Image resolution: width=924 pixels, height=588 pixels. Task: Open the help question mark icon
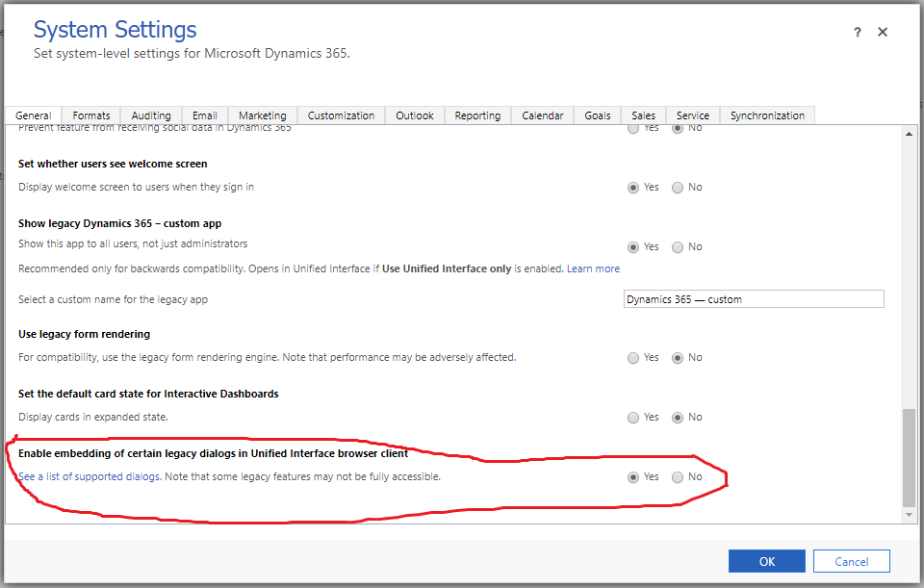(858, 32)
